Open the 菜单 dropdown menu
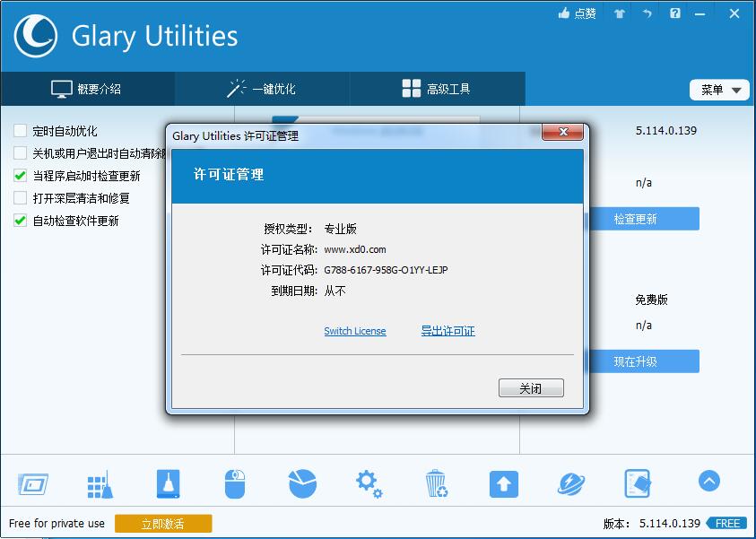This screenshot has width=756, height=539. click(719, 90)
